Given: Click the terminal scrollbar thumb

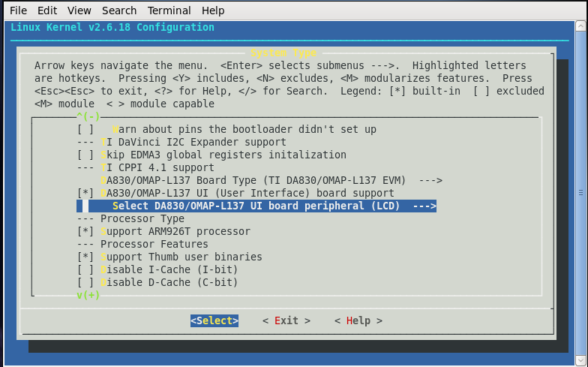Looking at the screenshot, I should pos(580,193).
